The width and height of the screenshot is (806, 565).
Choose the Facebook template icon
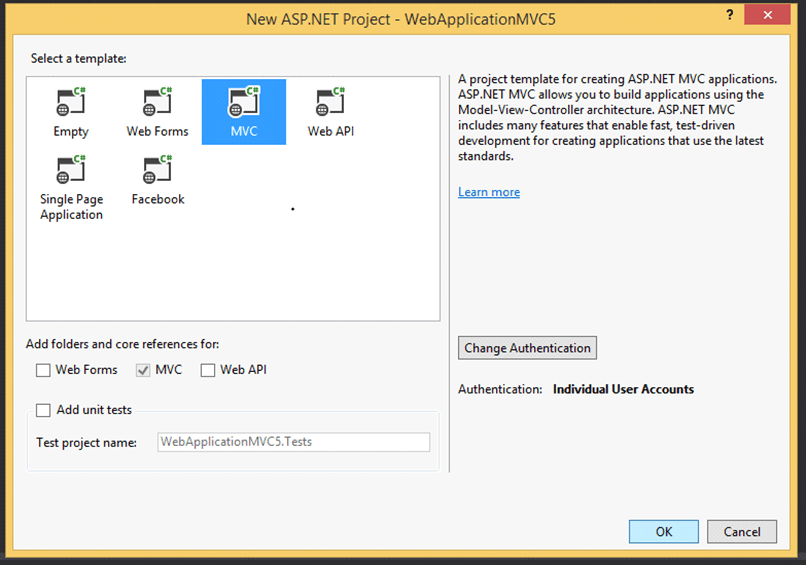point(157,170)
